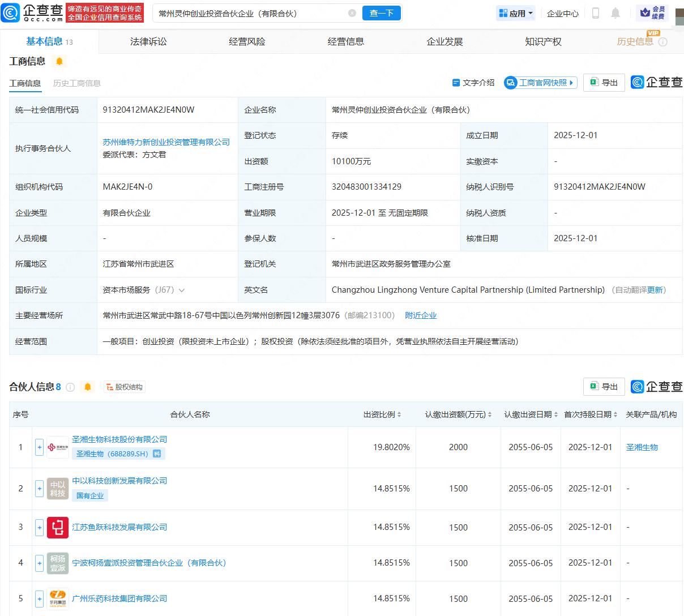684x616 pixels.
Task: Click the 江苏鱼跃科技 red logo
Action: point(58,527)
